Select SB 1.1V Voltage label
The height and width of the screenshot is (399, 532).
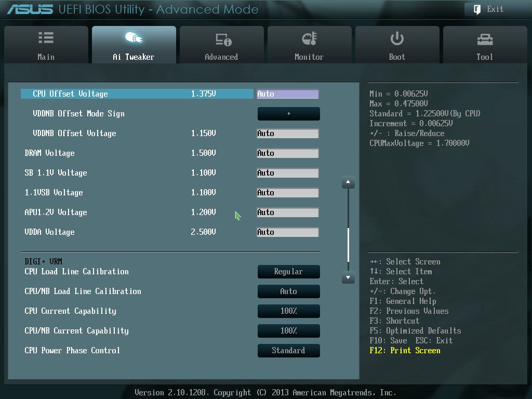click(56, 172)
